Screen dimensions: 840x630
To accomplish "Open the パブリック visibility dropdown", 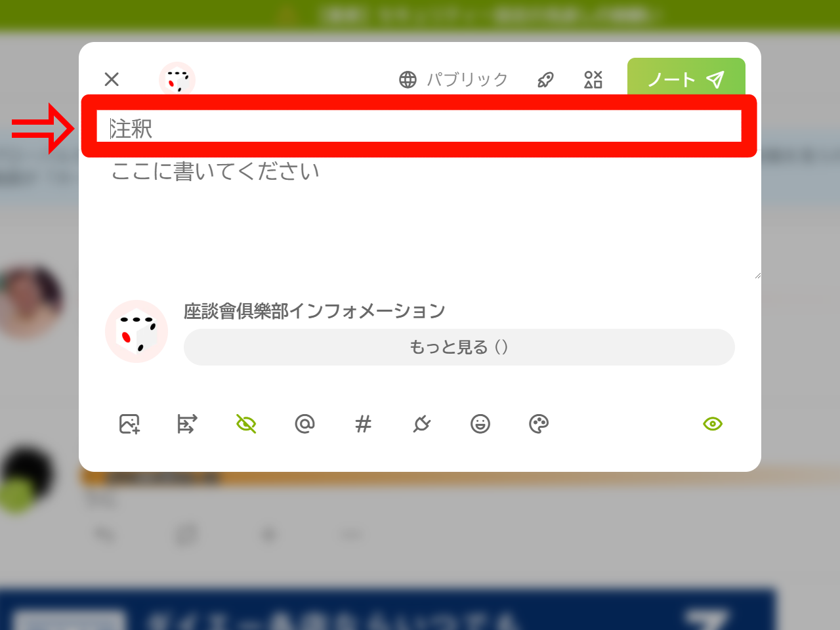I will [x=453, y=80].
